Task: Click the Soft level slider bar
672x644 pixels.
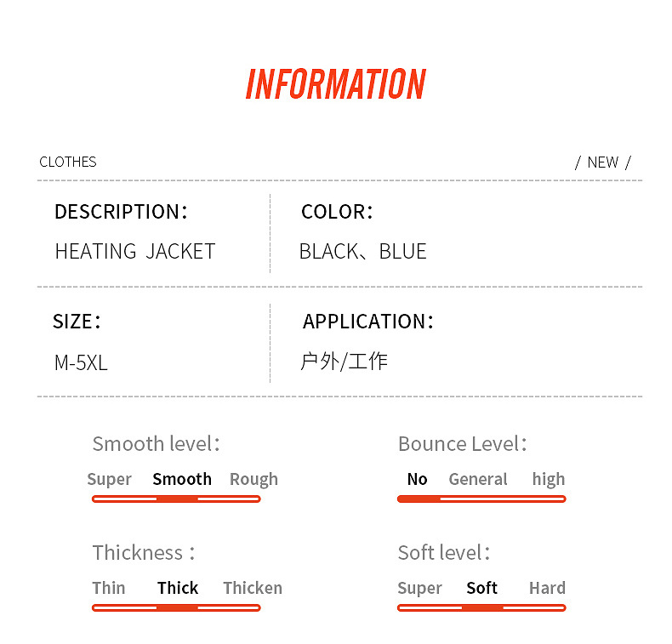Action: coord(481,607)
